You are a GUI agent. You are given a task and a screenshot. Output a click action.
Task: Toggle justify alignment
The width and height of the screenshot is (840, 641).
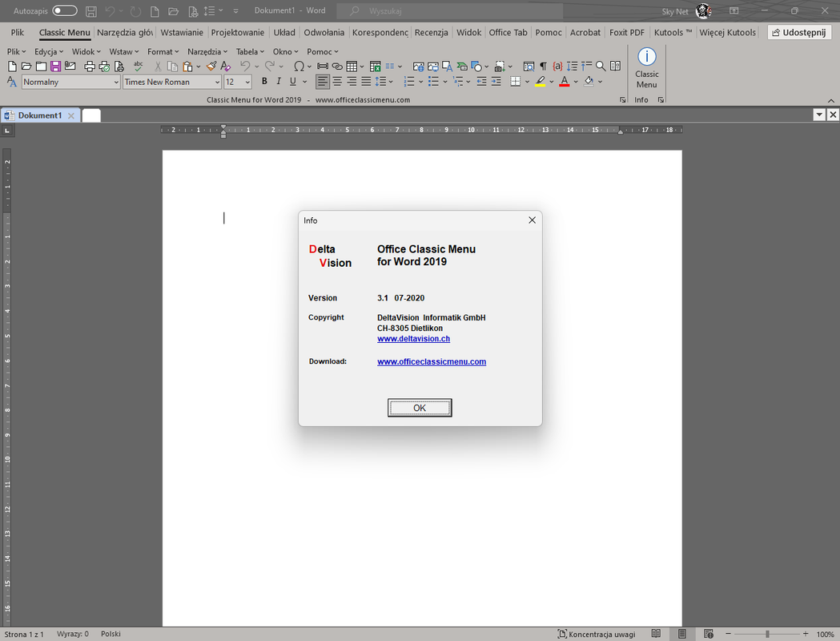click(x=366, y=82)
